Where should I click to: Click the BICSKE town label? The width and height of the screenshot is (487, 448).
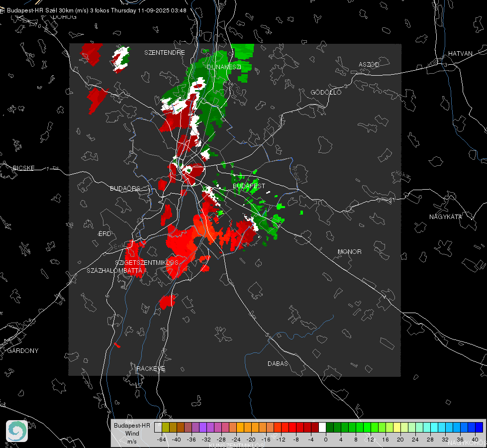[x=23, y=168]
